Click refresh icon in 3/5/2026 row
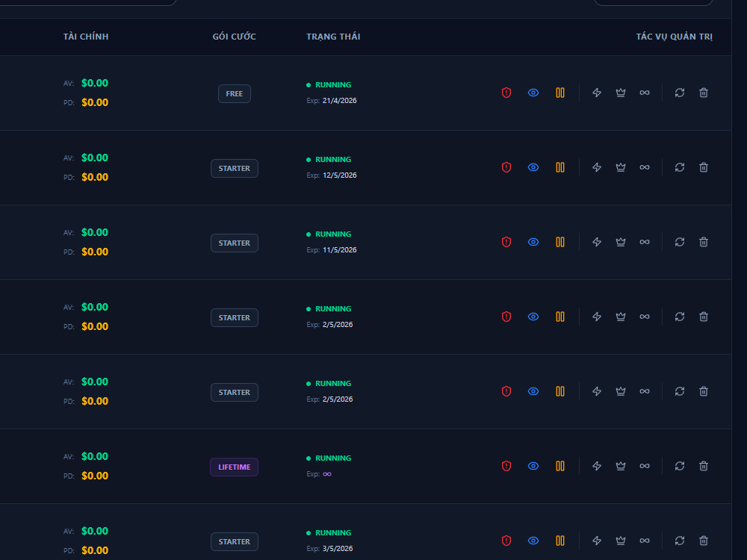 tap(680, 541)
